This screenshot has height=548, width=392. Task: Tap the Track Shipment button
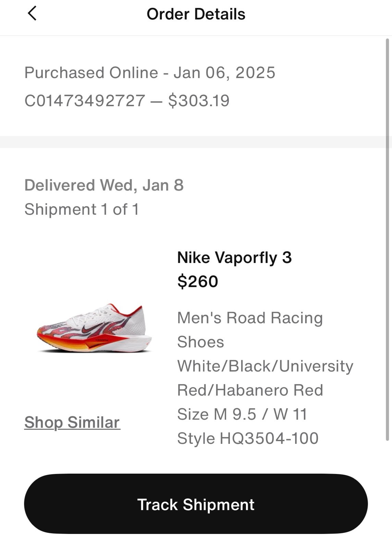196,504
